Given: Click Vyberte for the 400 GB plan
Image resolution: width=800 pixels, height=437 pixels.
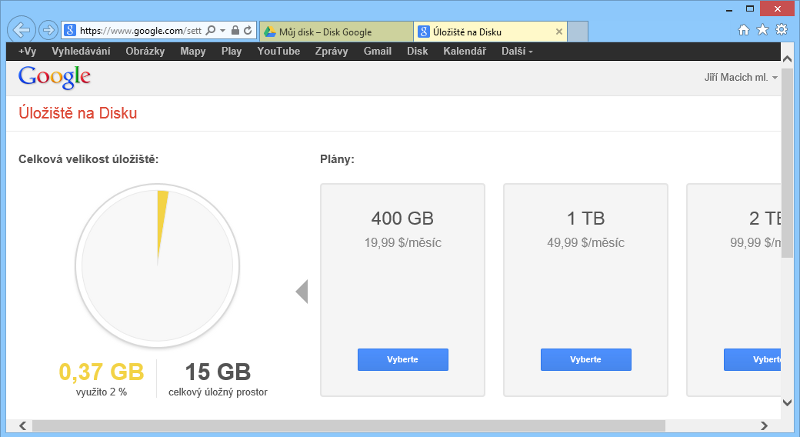Looking at the screenshot, I should pos(403,359).
